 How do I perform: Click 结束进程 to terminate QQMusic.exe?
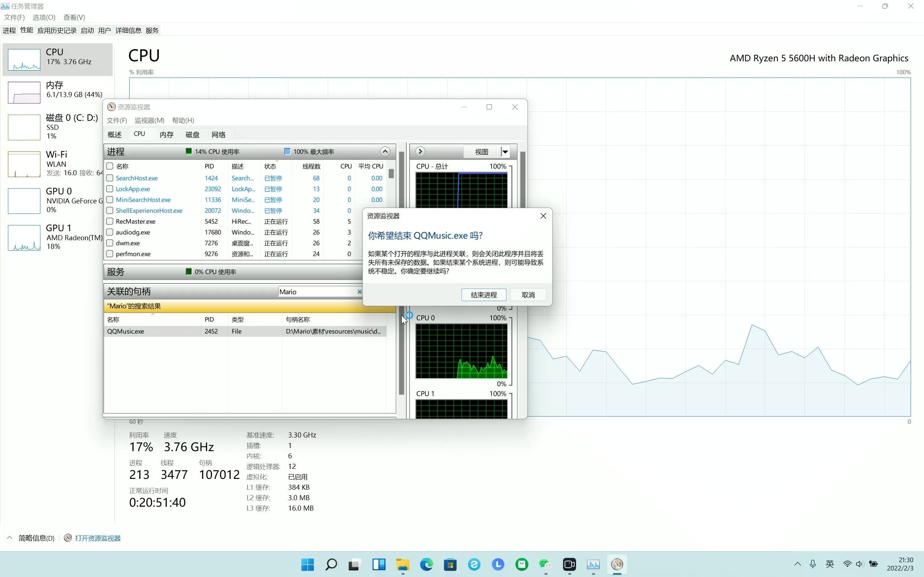click(484, 295)
